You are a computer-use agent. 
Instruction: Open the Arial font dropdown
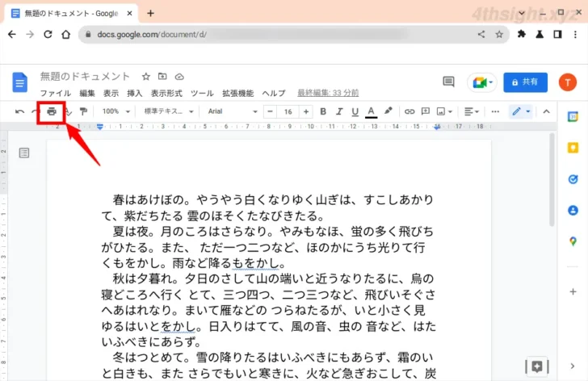(x=233, y=111)
